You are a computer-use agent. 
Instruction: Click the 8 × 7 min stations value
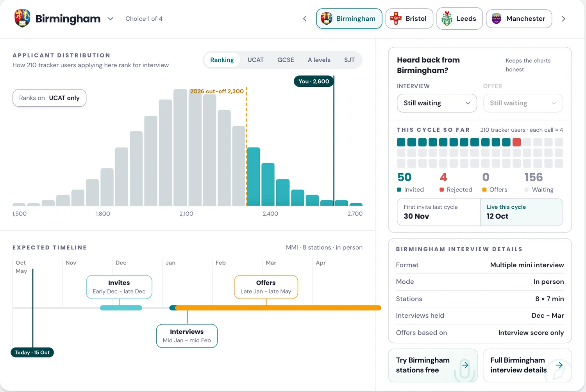click(549, 299)
